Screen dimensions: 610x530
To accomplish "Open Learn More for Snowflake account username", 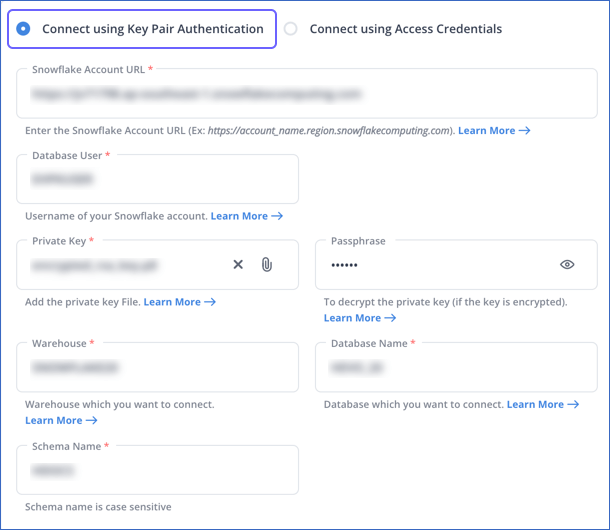I will coord(247,216).
